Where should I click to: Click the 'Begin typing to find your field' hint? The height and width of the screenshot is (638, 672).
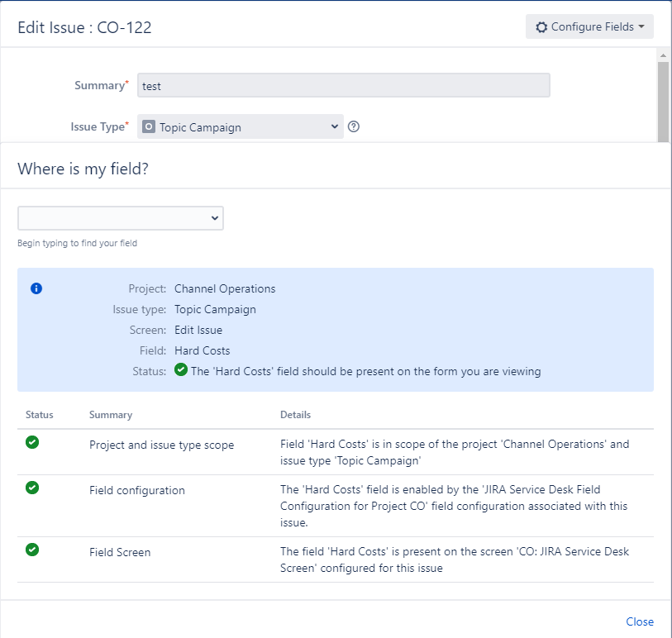(77, 243)
